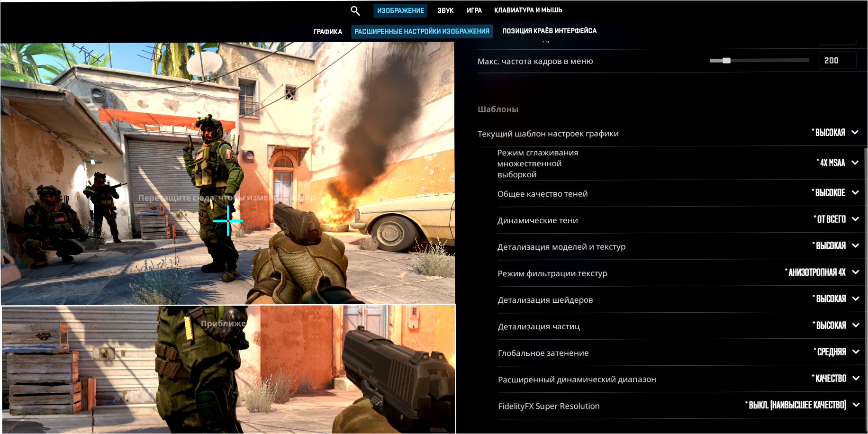Open FidelityFX Super Resolution dropdown
This screenshot has height=434, width=868.
(x=802, y=405)
